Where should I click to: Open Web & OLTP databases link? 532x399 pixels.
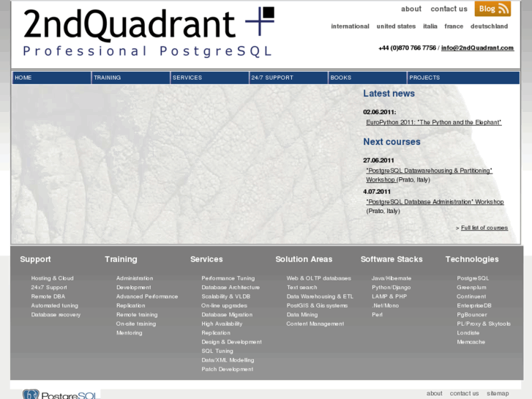[318, 278]
